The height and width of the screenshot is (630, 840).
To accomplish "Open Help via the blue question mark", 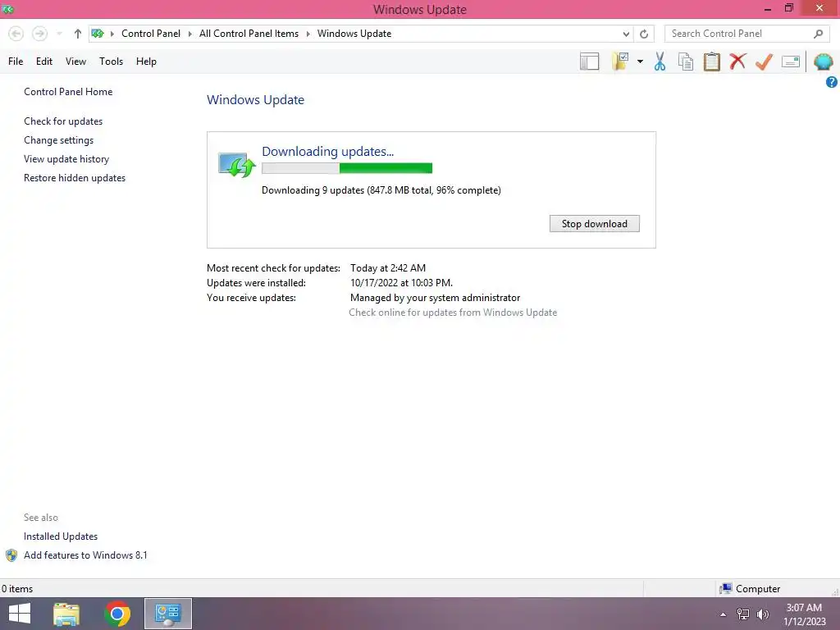I will click(832, 82).
